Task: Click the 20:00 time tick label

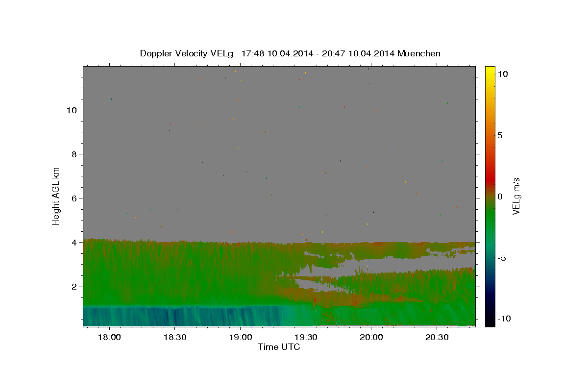Action: (371, 337)
